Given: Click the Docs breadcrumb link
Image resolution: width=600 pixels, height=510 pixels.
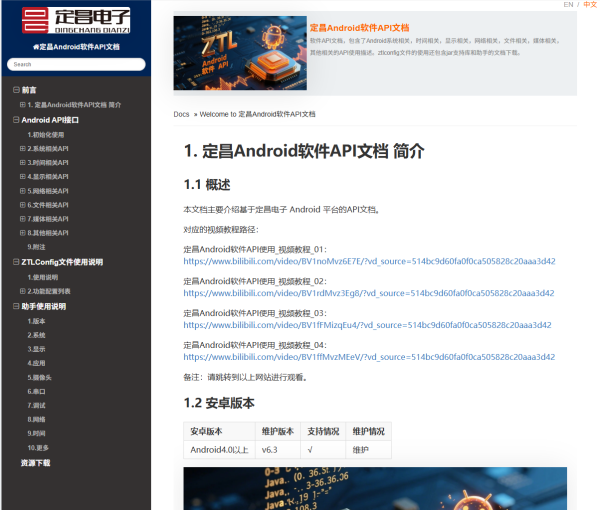Looking at the screenshot, I should coord(181,114).
